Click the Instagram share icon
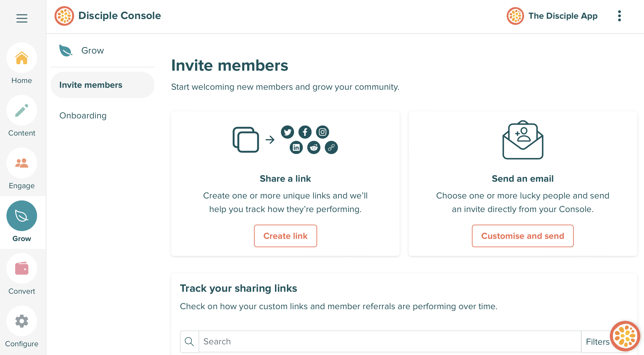The height and width of the screenshot is (355, 644). pos(323,132)
